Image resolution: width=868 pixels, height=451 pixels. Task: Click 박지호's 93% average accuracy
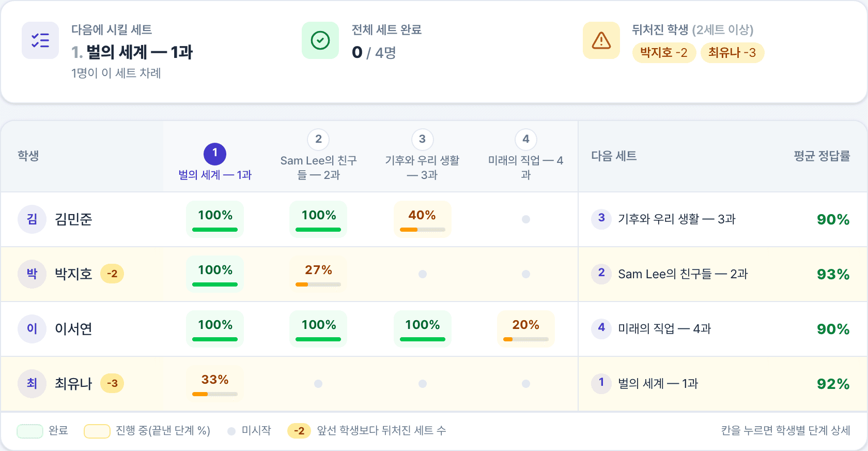(833, 274)
